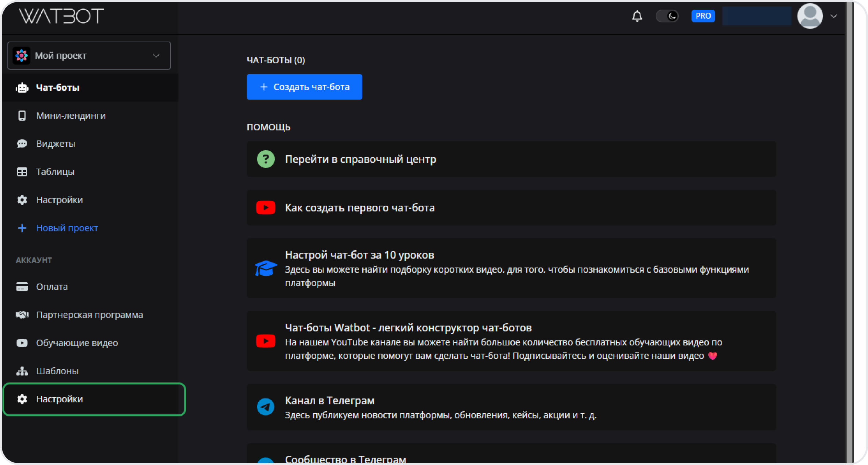Screen dimensions: 868x465
Task: Click the Виджеты chat bubble icon
Action: click(x=22, y=144)
